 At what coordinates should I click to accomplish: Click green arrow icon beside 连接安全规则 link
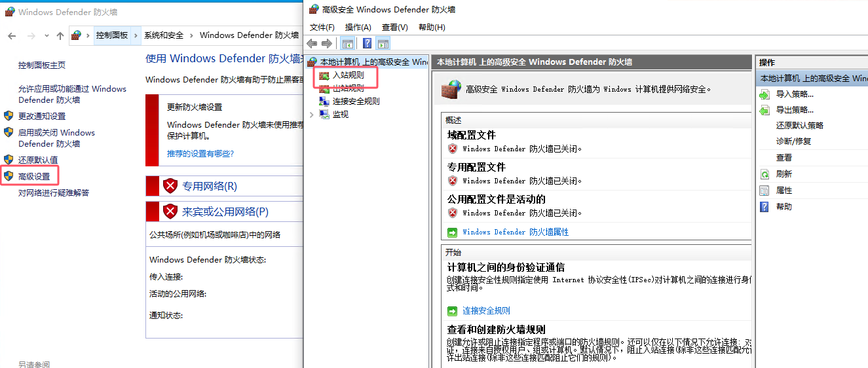click(x=453, y=311)
